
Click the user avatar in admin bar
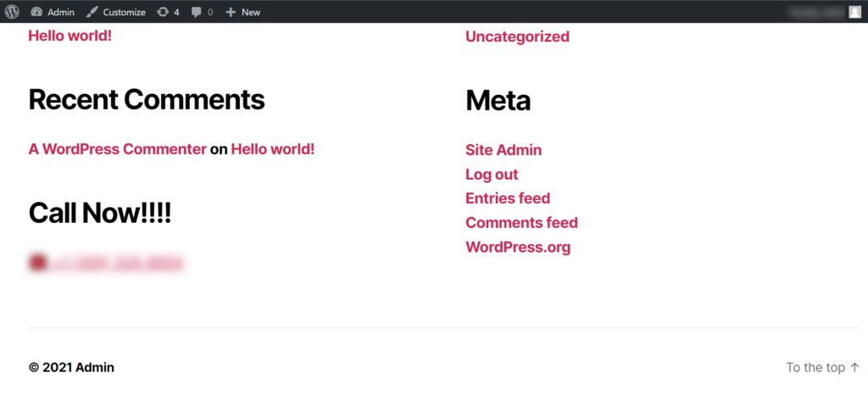pos(854,12)
